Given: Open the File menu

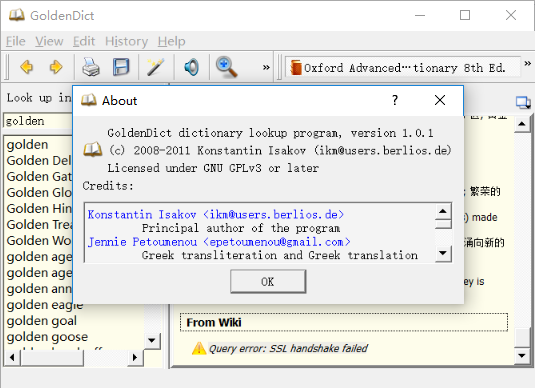Looking at the screenshot, I should (x=16, y=41).
